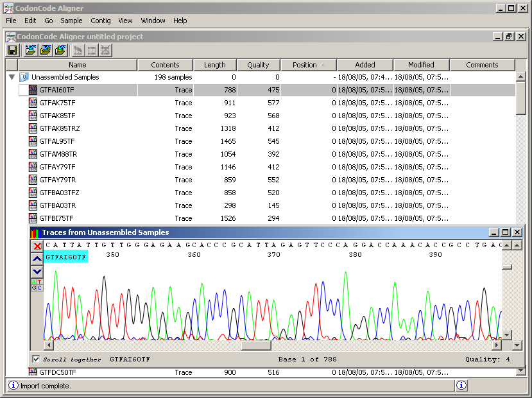Click the info icon at status bar right
532x398 pixels.
point(461,385)
